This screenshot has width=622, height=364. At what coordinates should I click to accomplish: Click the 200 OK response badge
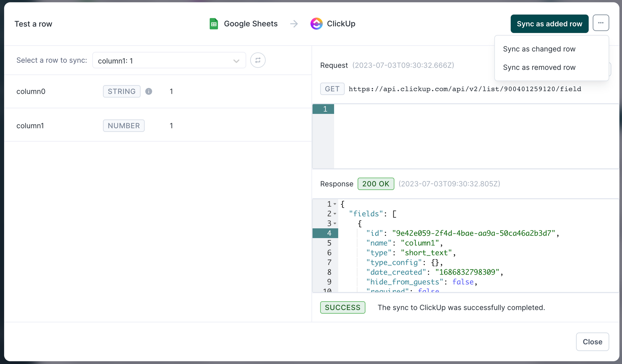pyautogui.click(x=376, y=184)
